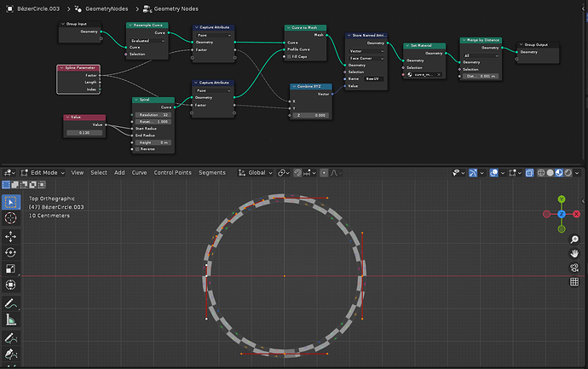The image size is (588, 369).
Task: Open Face Corner dropdown in Store Named Attribute
Action: coord(366,59)
